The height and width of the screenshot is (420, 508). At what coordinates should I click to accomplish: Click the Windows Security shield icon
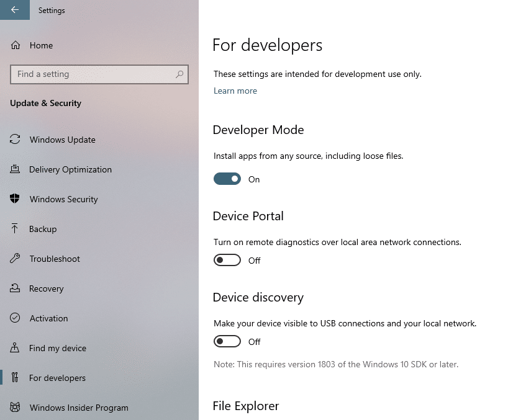pos(15,199)
